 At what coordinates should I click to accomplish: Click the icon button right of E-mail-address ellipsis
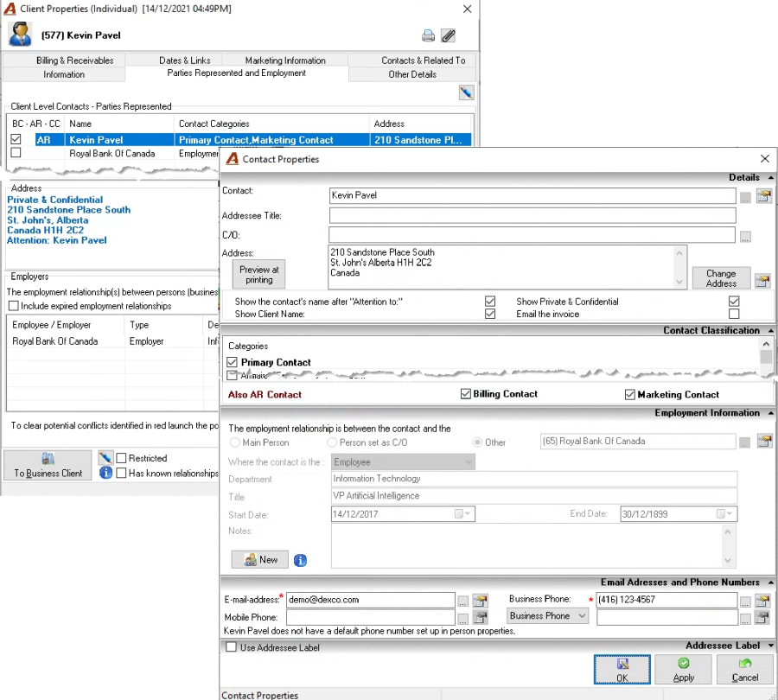point(480,601)
